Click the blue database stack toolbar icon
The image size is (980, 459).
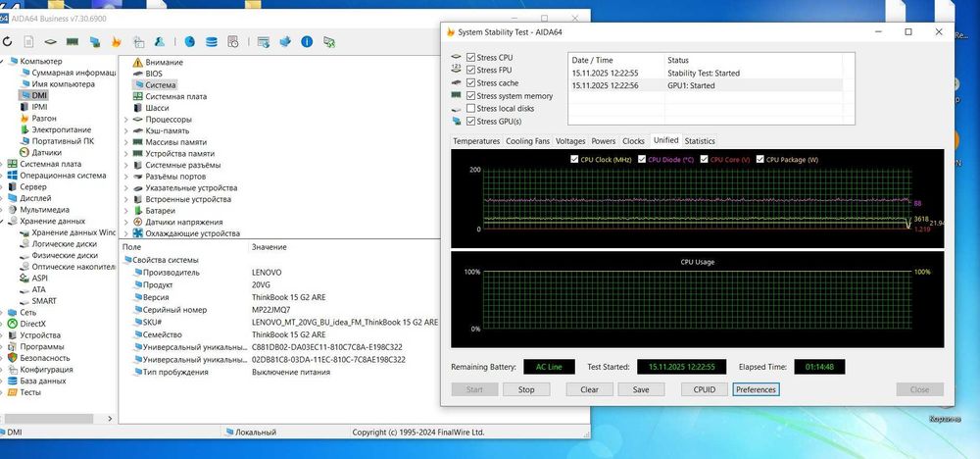click(212, 42)
